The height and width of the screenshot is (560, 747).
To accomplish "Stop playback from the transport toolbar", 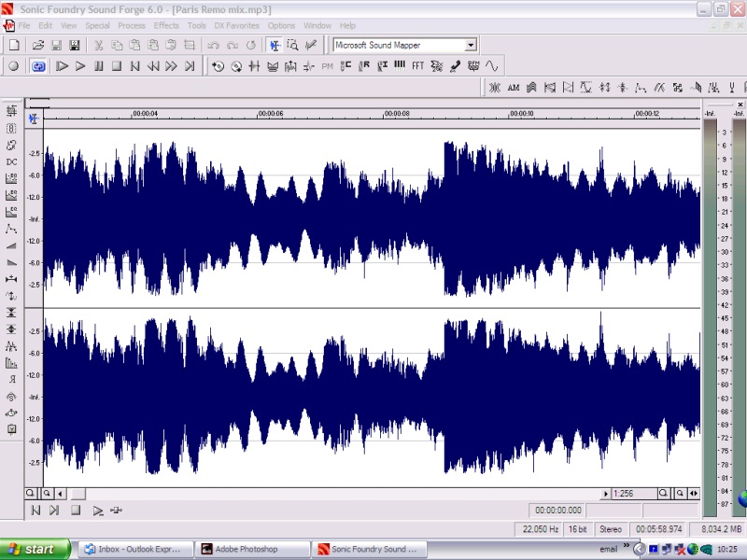I will point(117,66).
